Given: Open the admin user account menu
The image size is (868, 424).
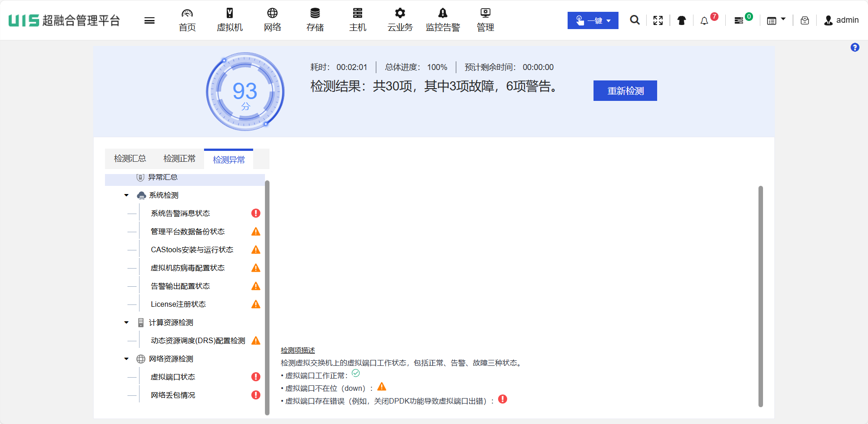Looking at the screenshot, I should pos(841,20).
